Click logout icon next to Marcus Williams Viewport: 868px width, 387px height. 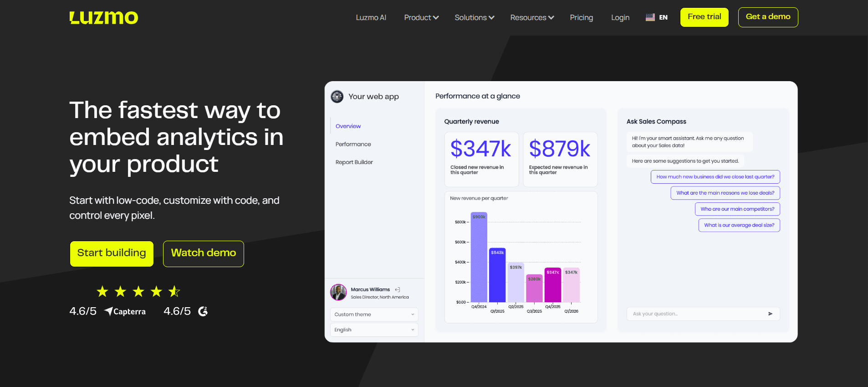[398, 289]
